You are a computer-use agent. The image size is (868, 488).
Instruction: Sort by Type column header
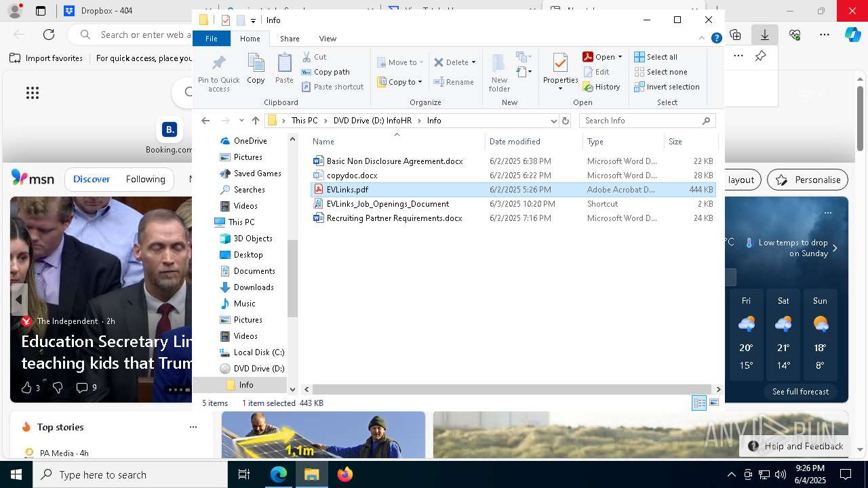click(623, 141)
